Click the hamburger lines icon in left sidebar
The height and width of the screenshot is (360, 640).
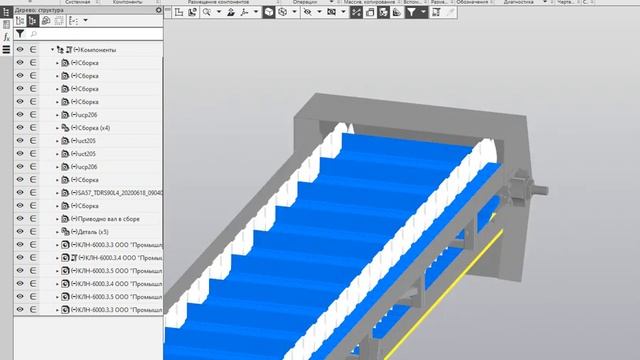6,49
